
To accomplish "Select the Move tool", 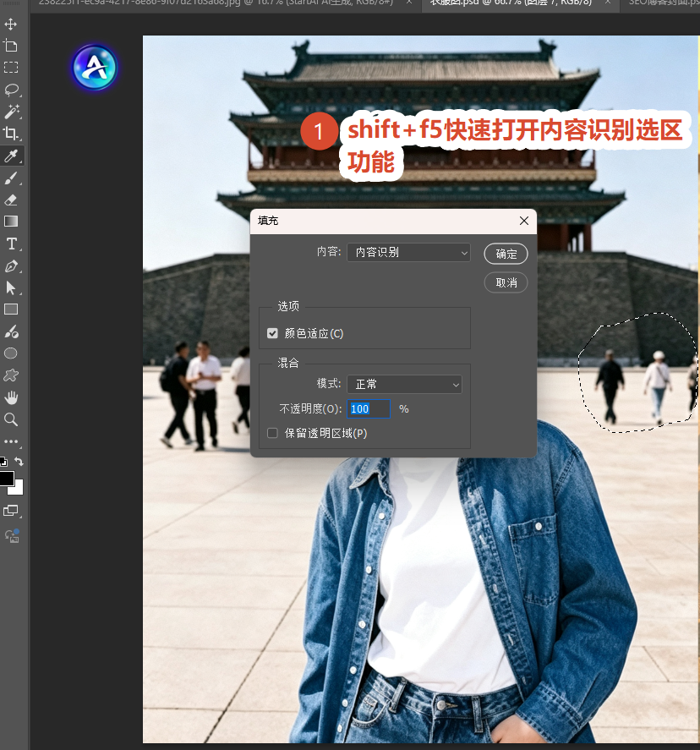I will pyautogui.click(x=10, y=24).
